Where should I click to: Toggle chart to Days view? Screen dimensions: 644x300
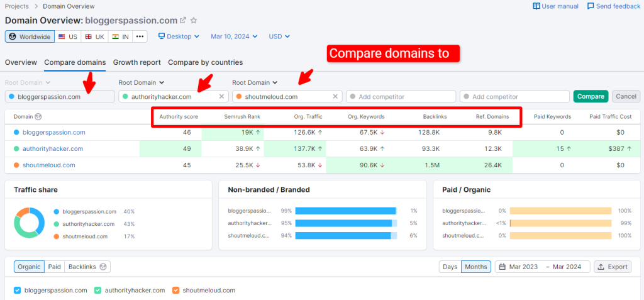pyautogui.click(x=450, y=267)
